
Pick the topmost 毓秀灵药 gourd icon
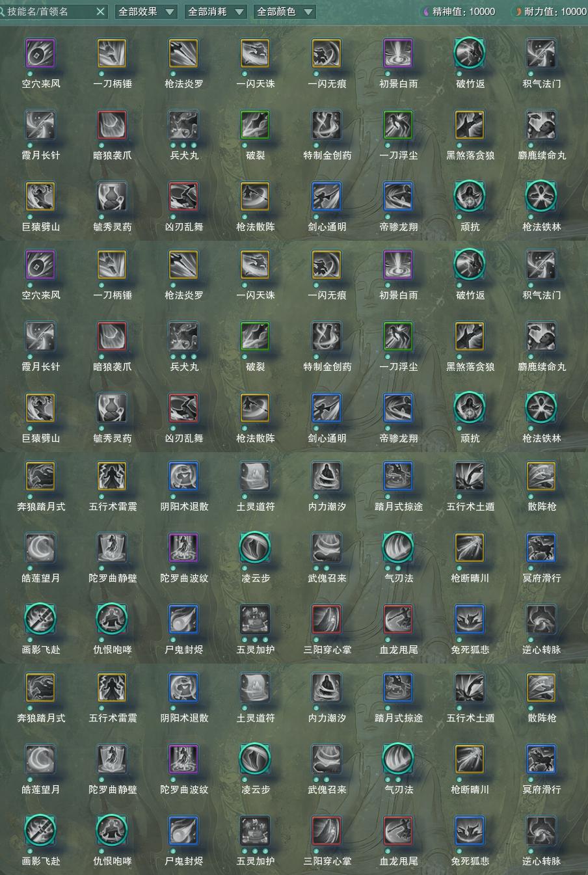pyautogui.click(x=112, y=196)
